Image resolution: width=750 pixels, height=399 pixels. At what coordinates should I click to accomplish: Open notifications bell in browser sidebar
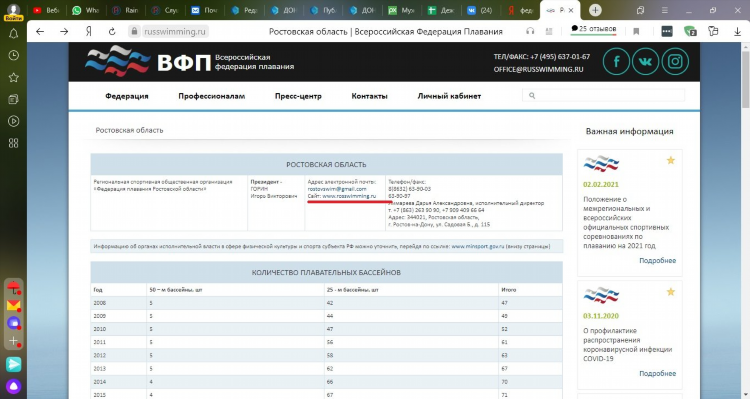click(13, 33)
